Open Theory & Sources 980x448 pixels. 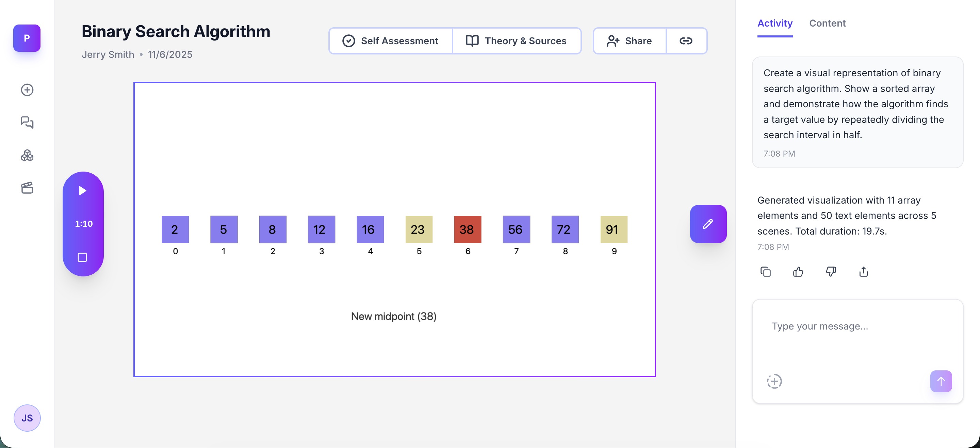517,41
